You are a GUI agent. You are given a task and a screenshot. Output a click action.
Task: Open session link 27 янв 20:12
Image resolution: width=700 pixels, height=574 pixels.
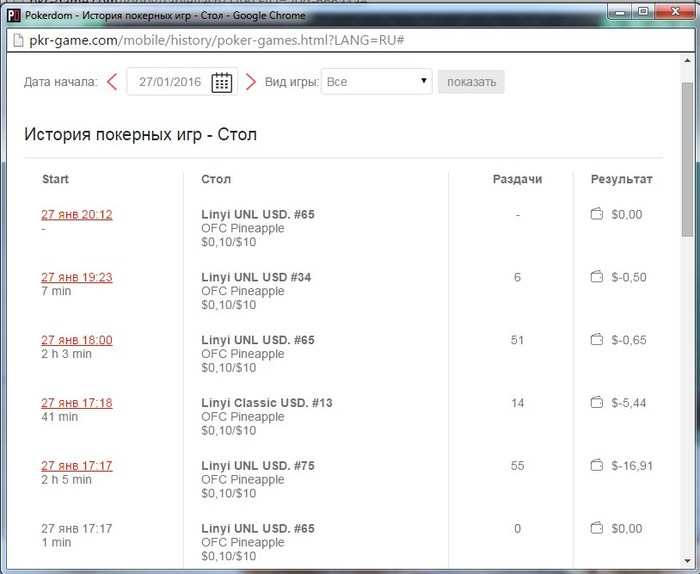click(x=77, y=215)
